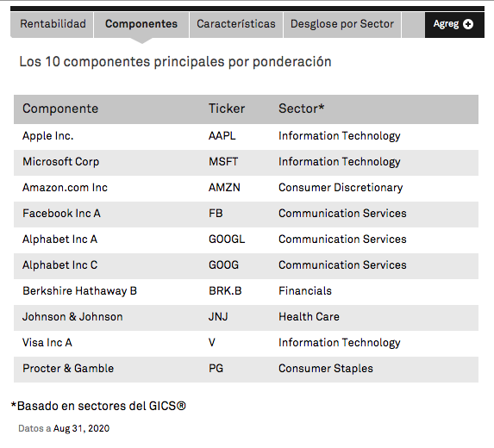Screen dimensions: 494x448
Task: Click the Agreg button label
Action: (x=446, y=24)
